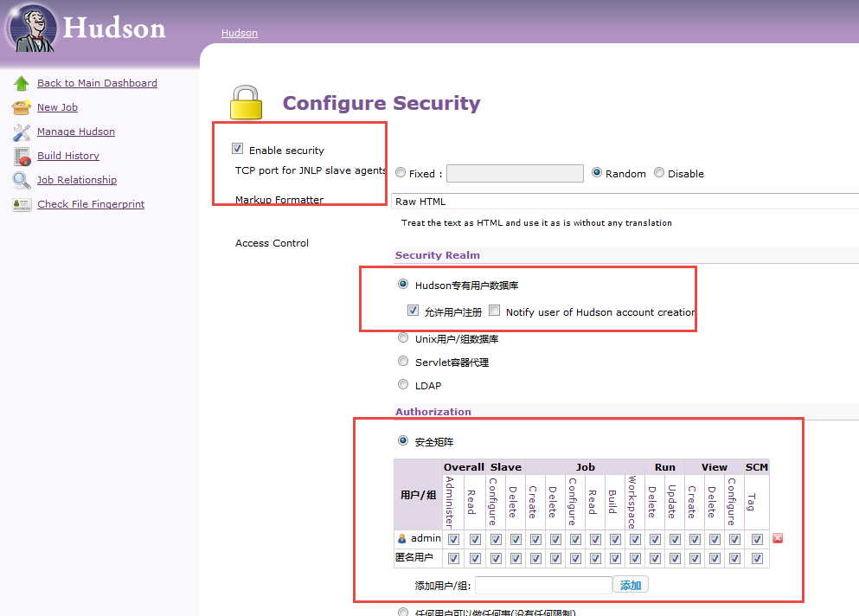The height and width of the screenshot is (616, 859).
Task: Toggle admin Overall Administer checkbox
Action: point(453,539)
